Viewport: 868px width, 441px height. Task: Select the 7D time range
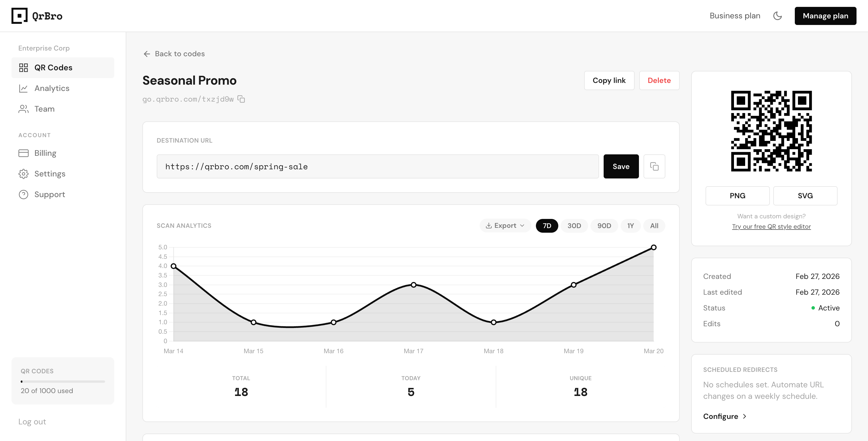(547, 226)
